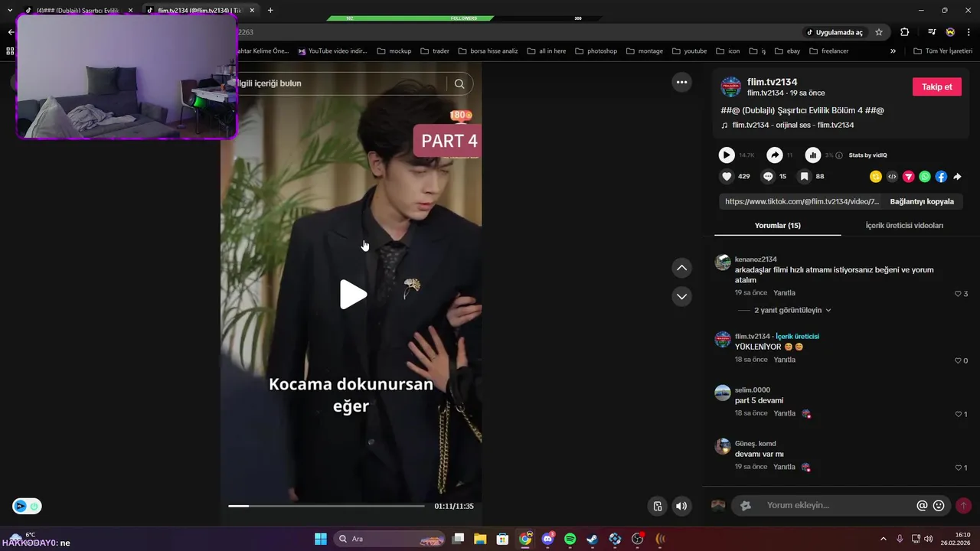The image size is (980, 551).
Task: Go to previous video with up arrow
Action: pos(681,268)
